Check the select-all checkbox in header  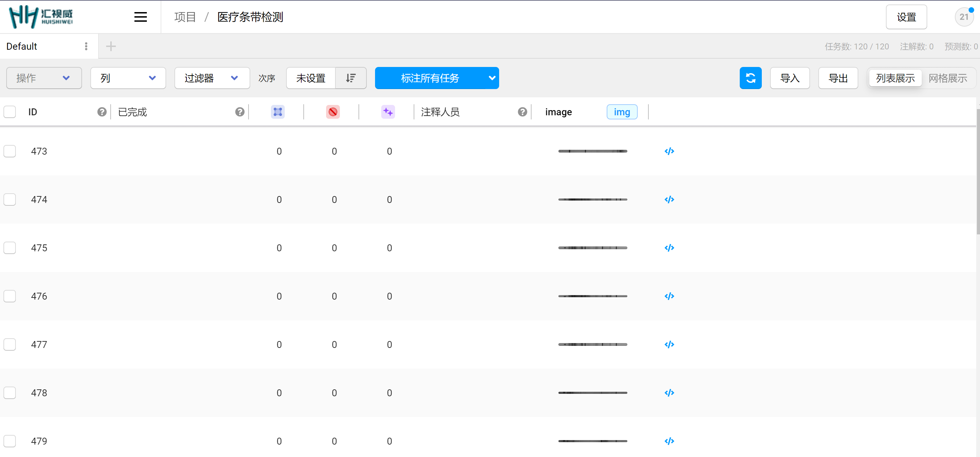10,111
